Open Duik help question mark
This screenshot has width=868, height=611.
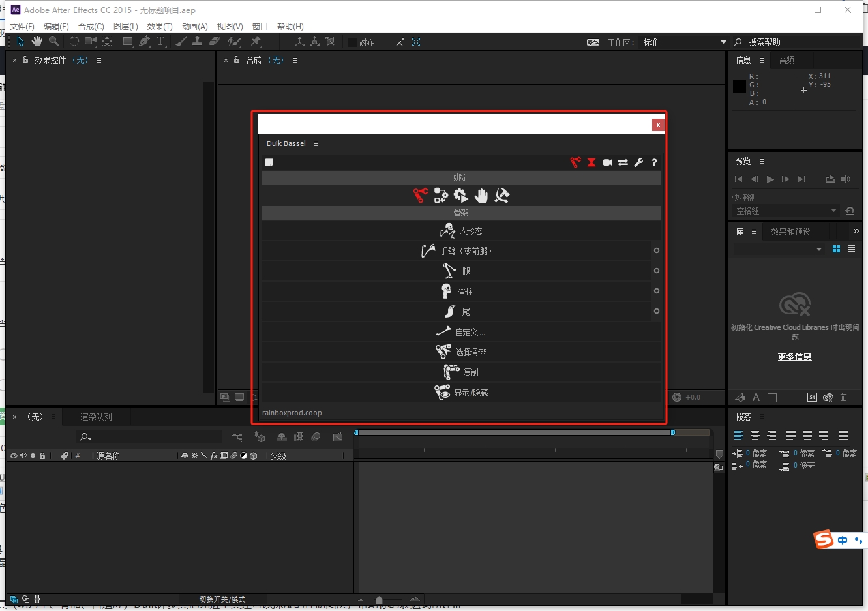click(654, 162)
